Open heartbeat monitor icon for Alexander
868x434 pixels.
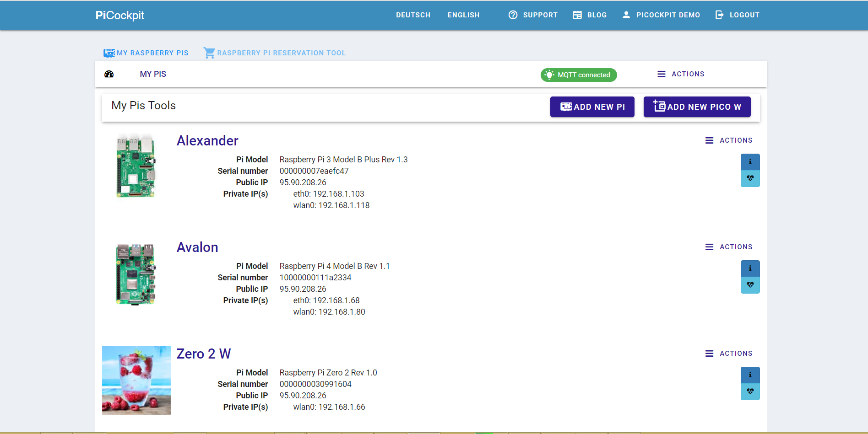[750, 178]
